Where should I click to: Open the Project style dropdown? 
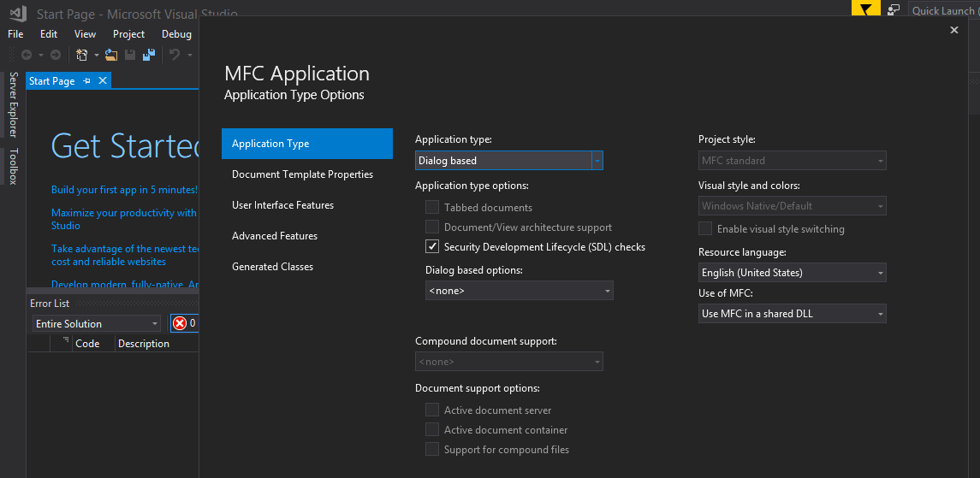[x=792, y=161]
